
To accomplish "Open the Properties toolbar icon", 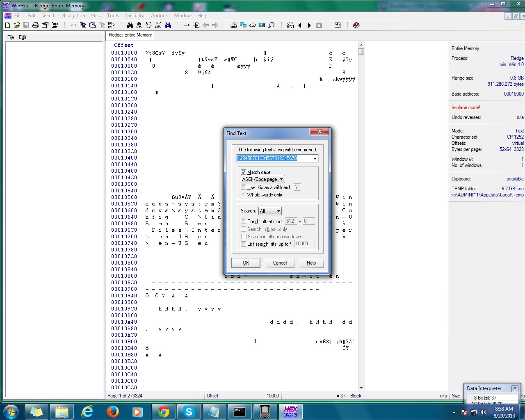I will pos(45,25).
